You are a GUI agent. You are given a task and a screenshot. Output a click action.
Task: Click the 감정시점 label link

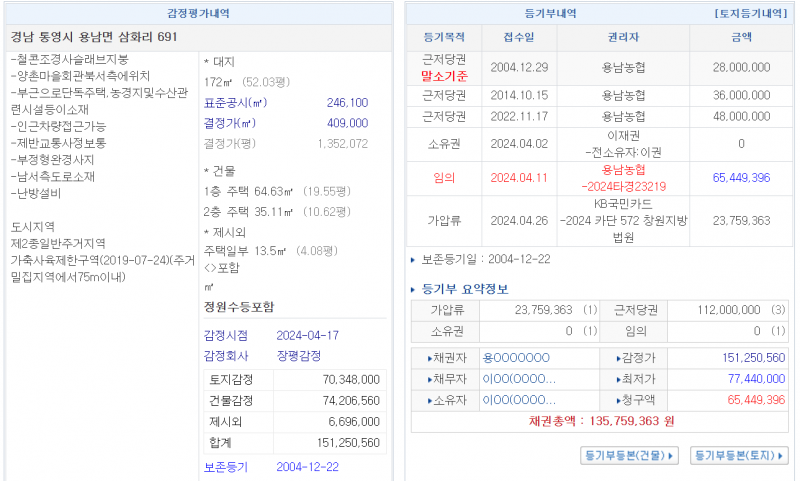pyautogui.click(x=226, y=335)
